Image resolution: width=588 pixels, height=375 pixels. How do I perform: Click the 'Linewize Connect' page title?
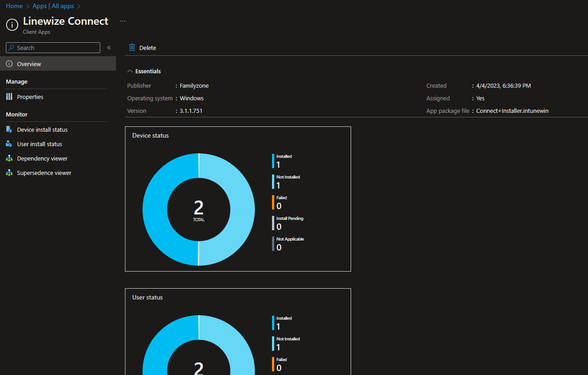pos(66,21)
